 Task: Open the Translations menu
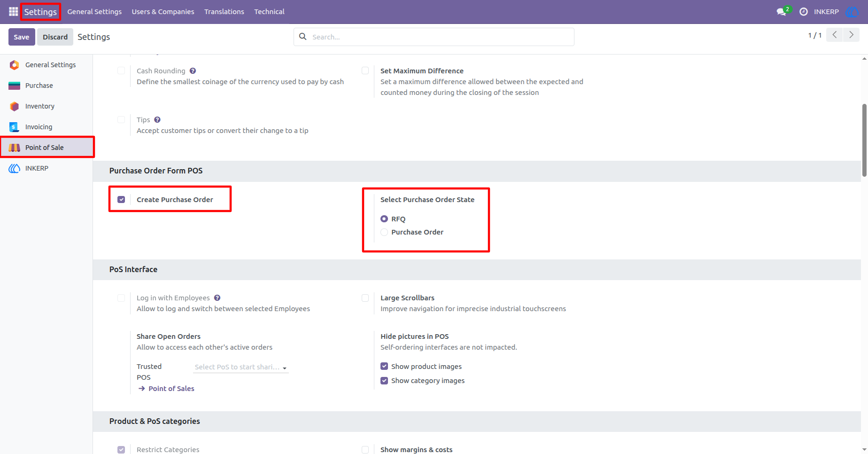point(224,12)
